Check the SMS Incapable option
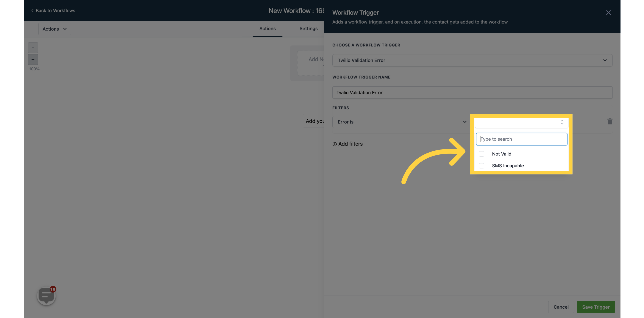This screenshot has width=644, height=318. coord(481,166)
